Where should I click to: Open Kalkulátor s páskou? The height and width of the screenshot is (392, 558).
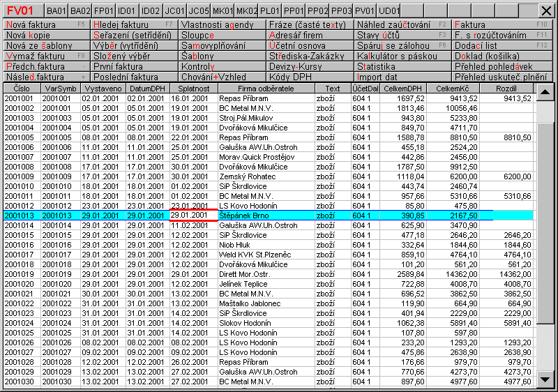click(402, 56)
